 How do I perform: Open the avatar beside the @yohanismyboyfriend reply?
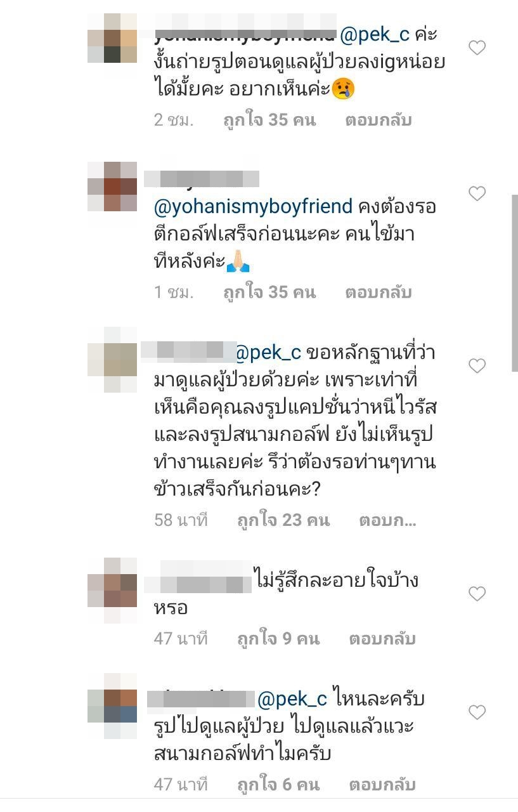(x=112, y=187)
